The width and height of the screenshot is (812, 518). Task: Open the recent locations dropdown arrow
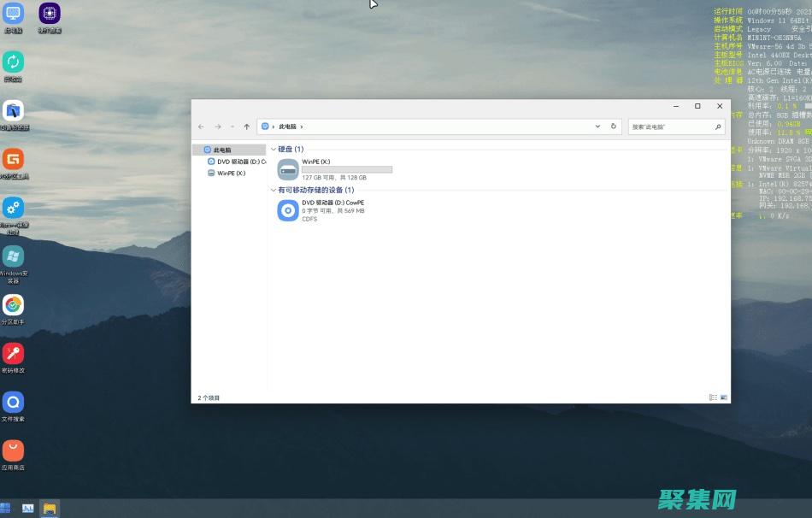232,127
